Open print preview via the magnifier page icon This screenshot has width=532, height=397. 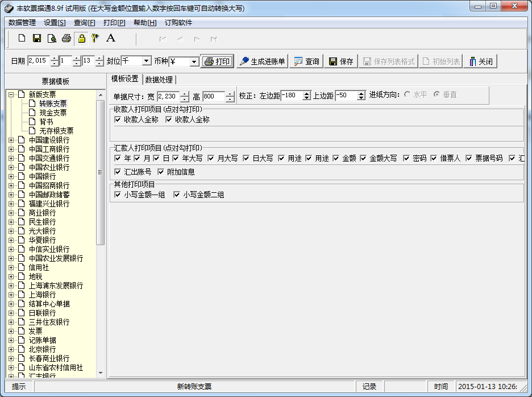point(52,38)
